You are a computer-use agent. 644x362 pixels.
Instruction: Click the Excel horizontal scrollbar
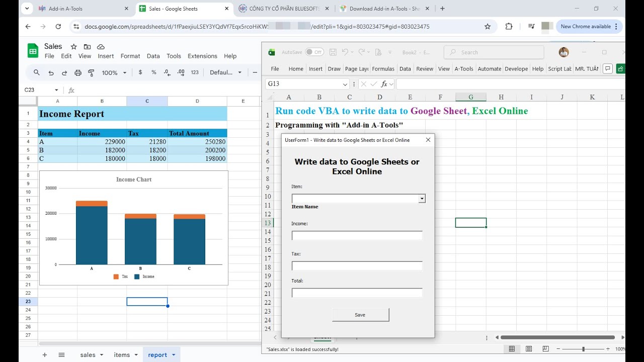(557, 337)
